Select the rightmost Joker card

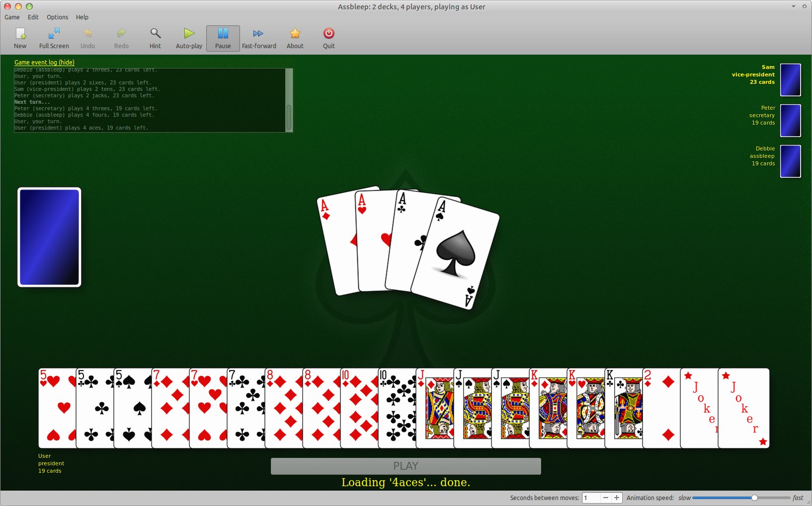[x=744, y=408]
